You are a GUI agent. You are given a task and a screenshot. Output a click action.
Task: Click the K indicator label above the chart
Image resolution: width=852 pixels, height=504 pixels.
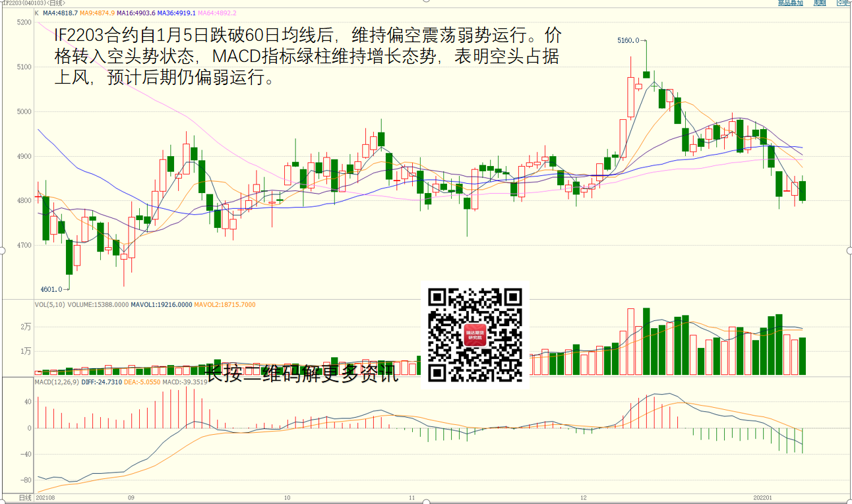(36, 13)
